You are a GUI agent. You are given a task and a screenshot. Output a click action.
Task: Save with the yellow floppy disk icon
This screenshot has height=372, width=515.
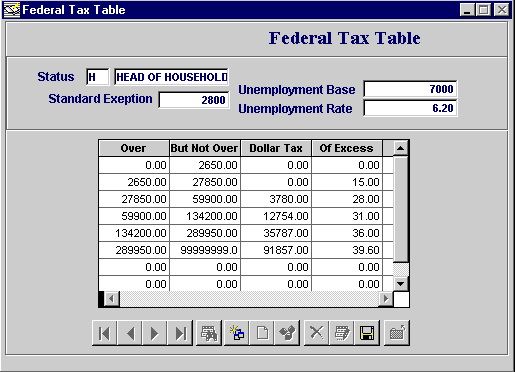click(367, 333)
